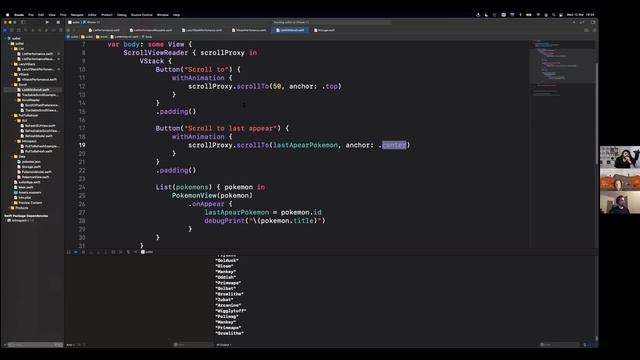Click "Arcanine" in the debug console
Screen dimensions: 640x360
point(228,305)
